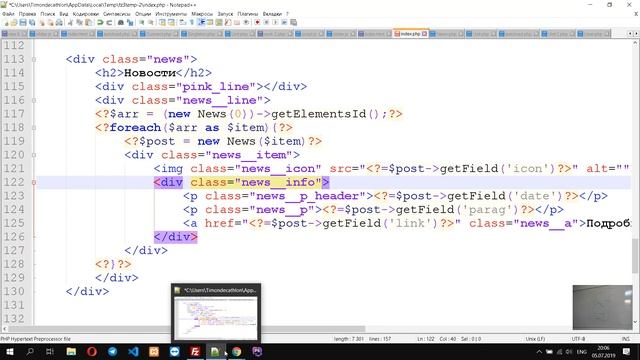Collapse fold marker on line 116
Viewport: 640px width, 360px height.
click(34, 100)
